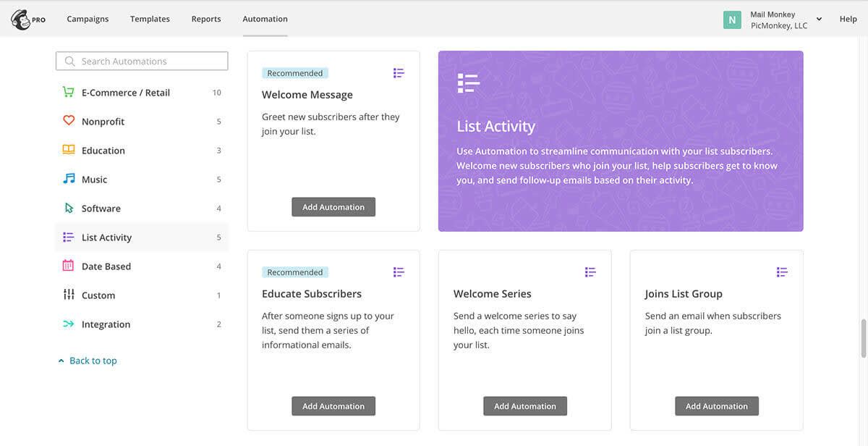This screenshot has height=446, width=868.
Task: Click the Education book icon
Action: 69,150
